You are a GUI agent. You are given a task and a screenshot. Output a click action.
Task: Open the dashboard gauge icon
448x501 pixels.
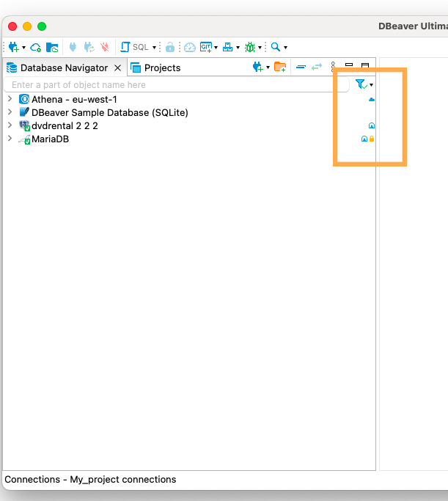(190, 47)
